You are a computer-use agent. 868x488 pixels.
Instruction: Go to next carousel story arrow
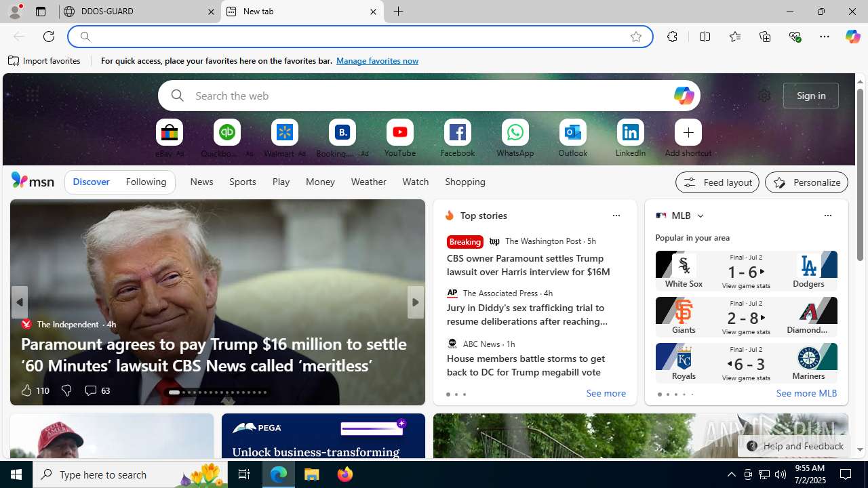415,302
